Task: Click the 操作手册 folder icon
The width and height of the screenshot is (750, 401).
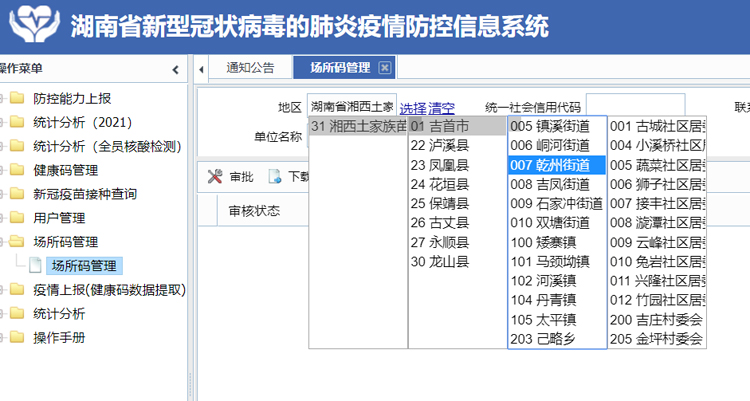Action: 17,337
